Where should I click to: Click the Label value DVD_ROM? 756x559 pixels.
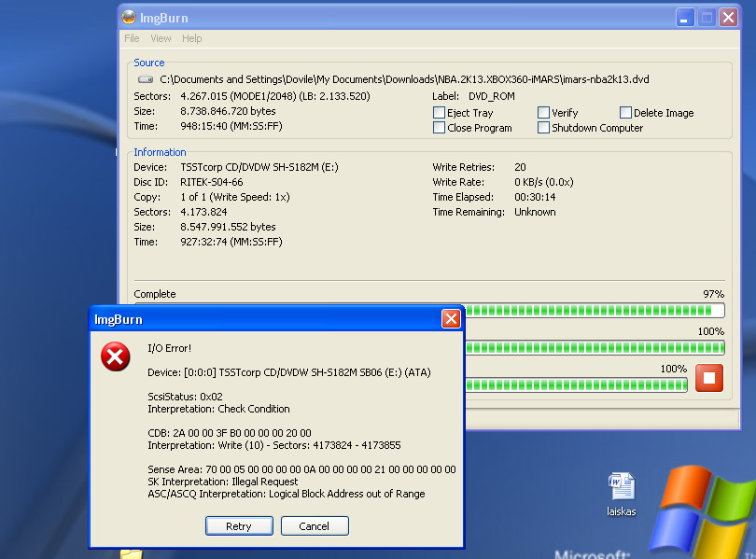coord(491,96)
